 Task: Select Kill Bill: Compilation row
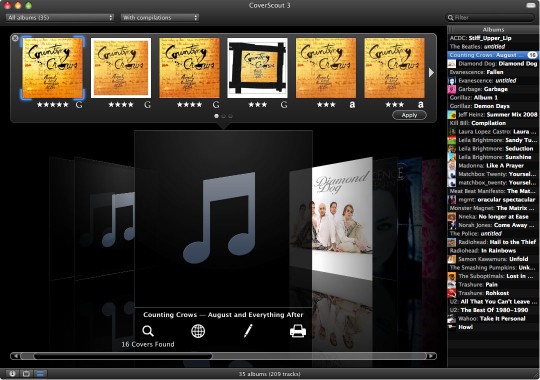tap(493, 123)
